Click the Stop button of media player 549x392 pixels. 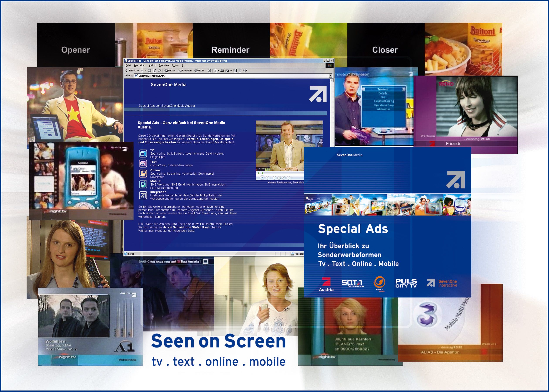[268, 178]
